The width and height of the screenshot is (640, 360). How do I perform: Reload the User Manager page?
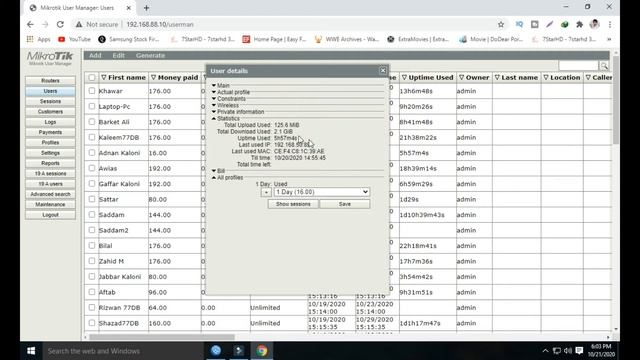(60, 24)
